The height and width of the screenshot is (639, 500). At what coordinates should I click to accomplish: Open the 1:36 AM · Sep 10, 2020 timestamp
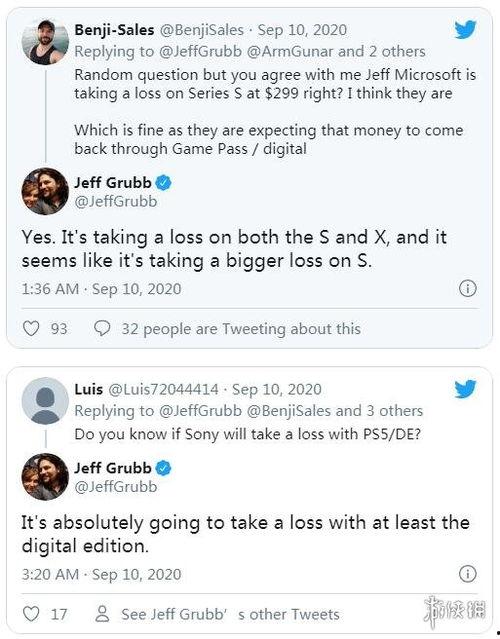(101, 289)
